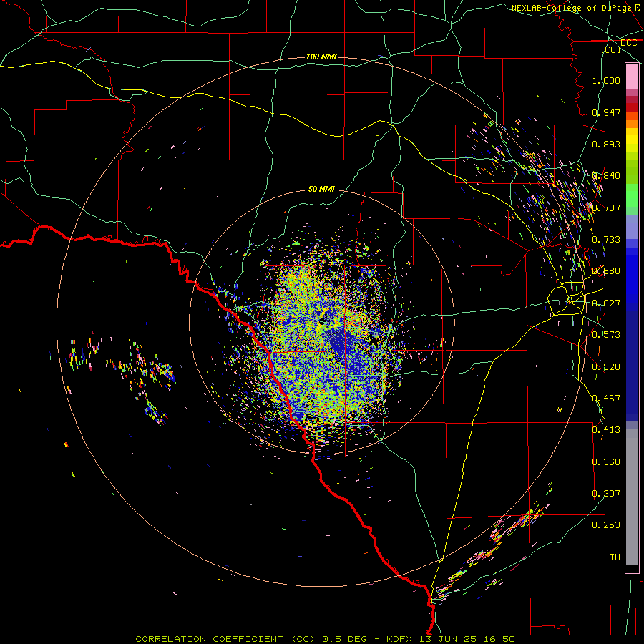Click the '0.627' scale value
This screenshot has height=644, width=644.
pyautogui.click(x=606, y=303)
